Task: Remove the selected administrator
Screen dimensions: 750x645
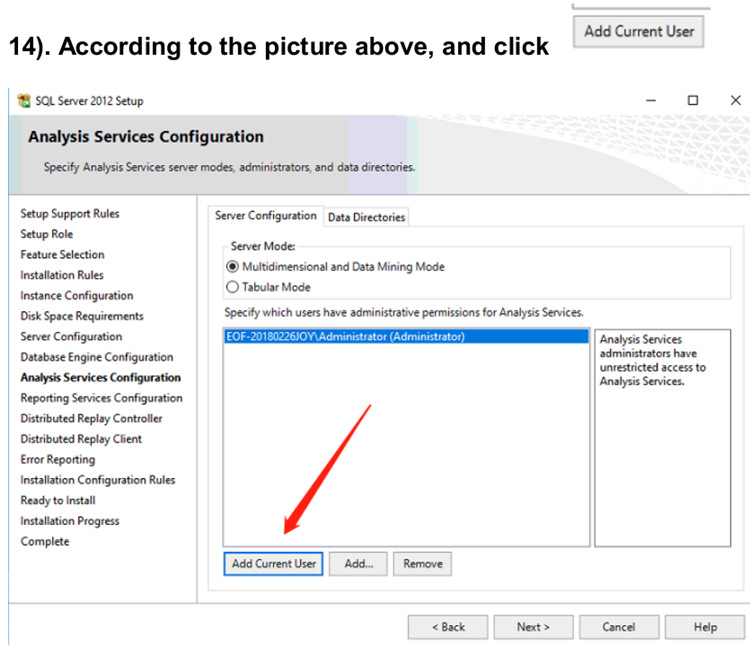Action: (x=422, y=564)
